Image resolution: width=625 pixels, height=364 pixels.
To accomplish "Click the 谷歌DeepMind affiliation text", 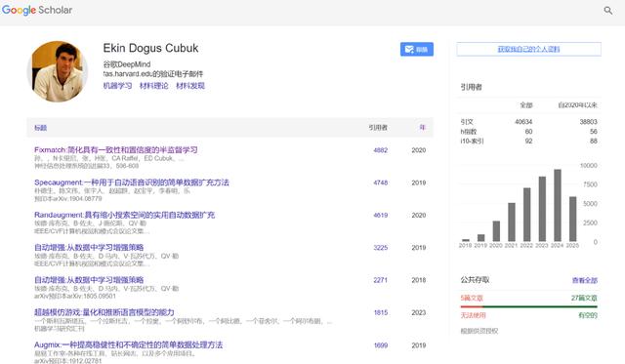I will coord(127,64).
